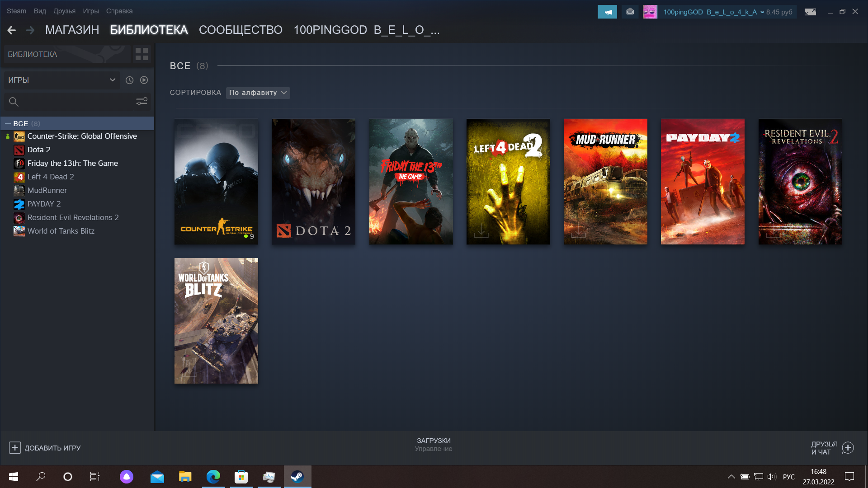Viewport: 868px width, 488px height.
Task: Open the Steam menu
Action: click(x=16, y=11)
